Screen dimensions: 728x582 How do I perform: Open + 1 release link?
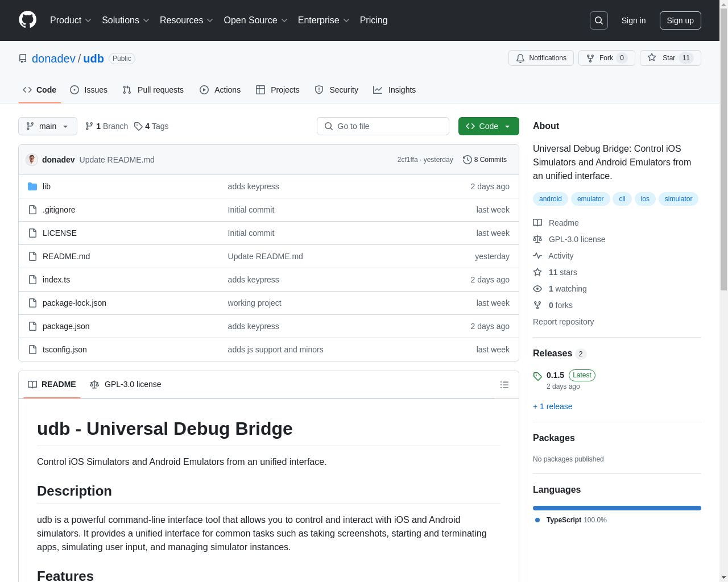(552, 406)
